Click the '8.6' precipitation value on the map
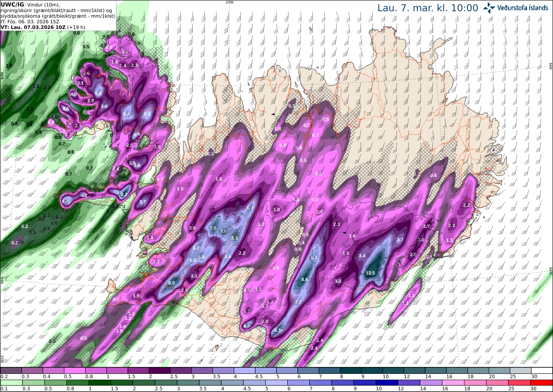The height and width of the screenshot is (392, 553). 305,279
